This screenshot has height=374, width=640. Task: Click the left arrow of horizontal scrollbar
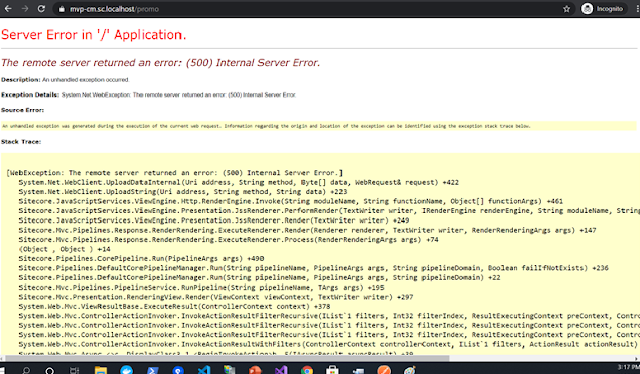[x=2, y=358]
